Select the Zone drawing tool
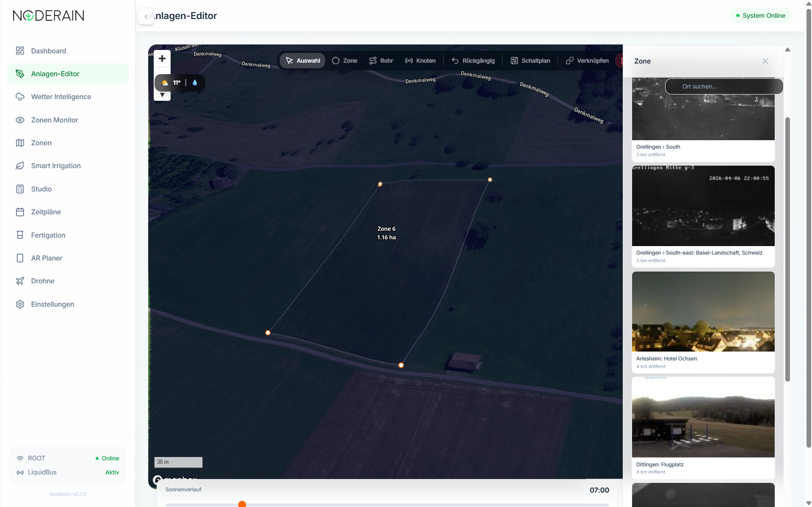This screenshot has height=507, width=812. (345, 61)
